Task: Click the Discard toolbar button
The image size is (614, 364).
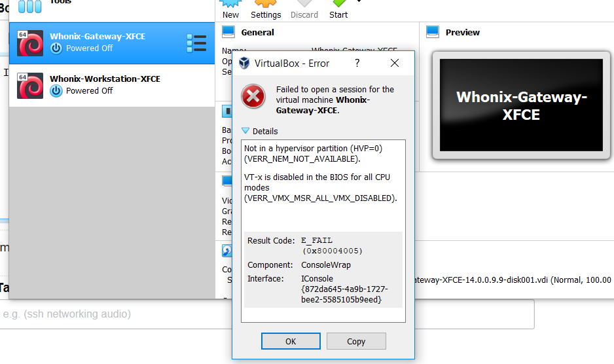Action: (x=304, y=9)
